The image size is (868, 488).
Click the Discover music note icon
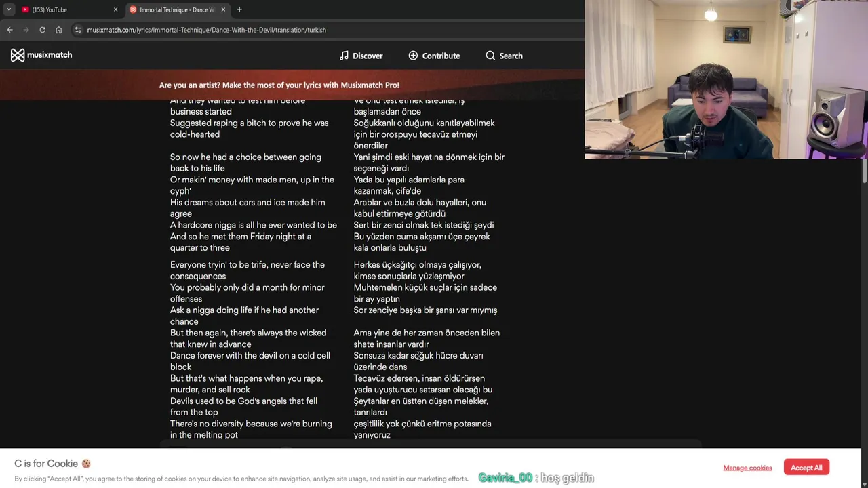click(344, 56)
